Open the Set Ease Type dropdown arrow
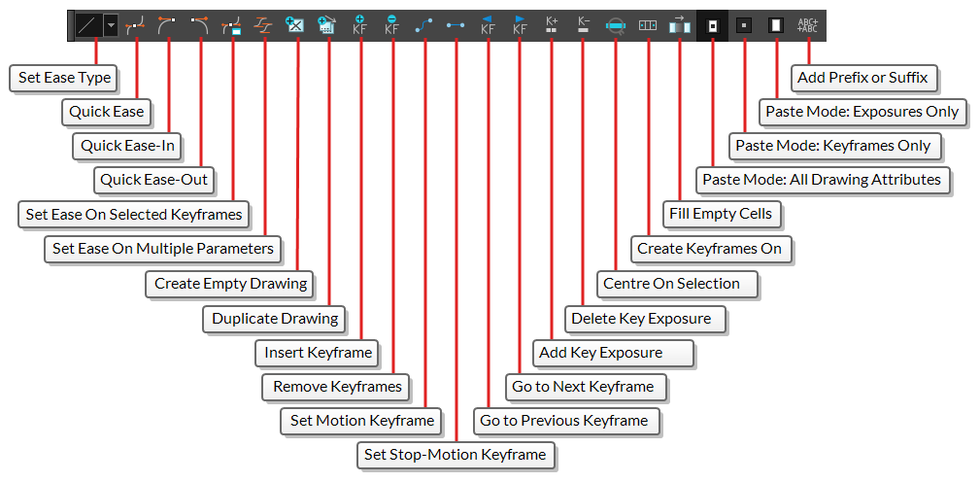The width and height of the screenshot is (980, 482). 111,25
